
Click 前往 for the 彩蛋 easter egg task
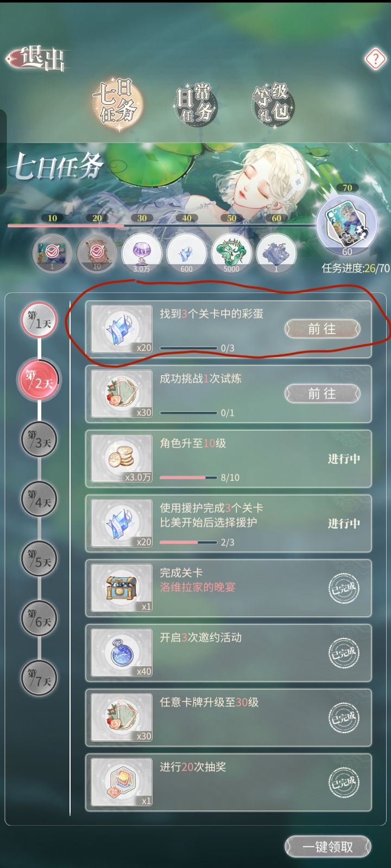[323, 329]
